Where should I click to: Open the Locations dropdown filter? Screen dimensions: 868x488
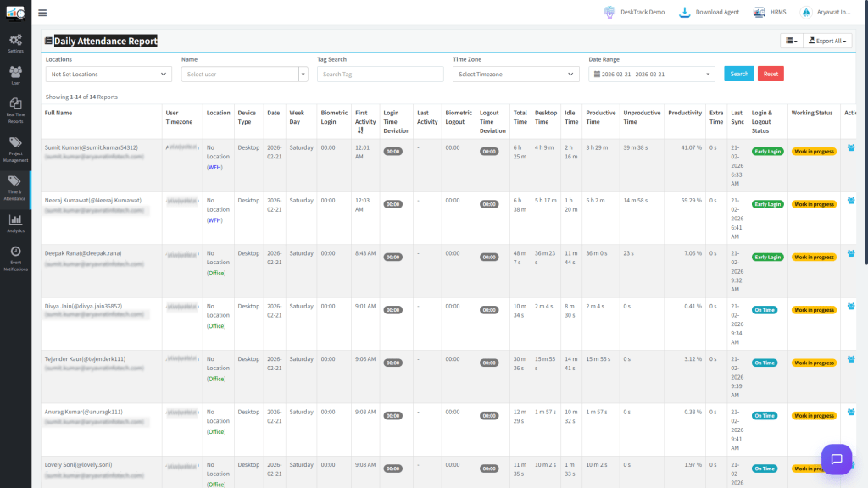[x=108, y=74]
